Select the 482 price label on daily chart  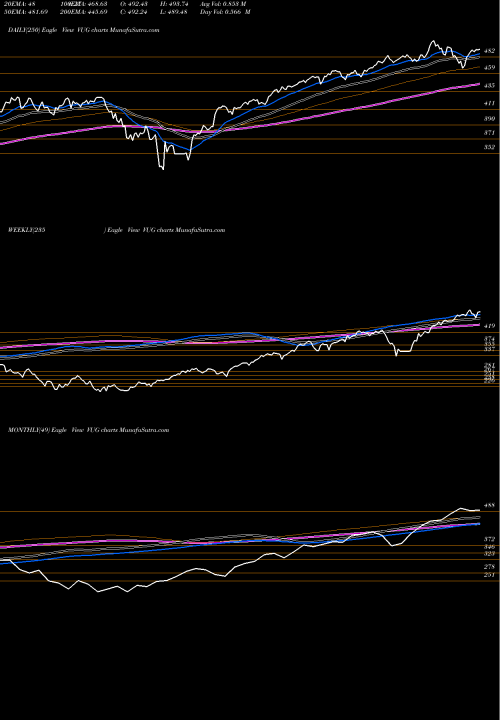pos(489,51)
